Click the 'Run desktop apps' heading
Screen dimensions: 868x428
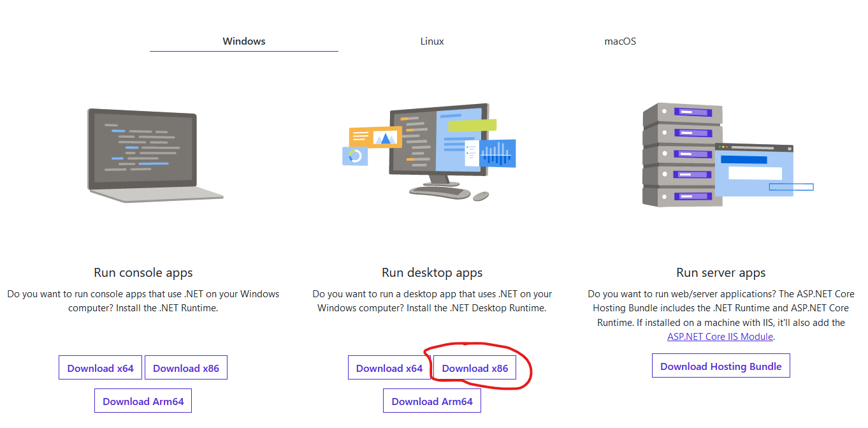[432, 273]
